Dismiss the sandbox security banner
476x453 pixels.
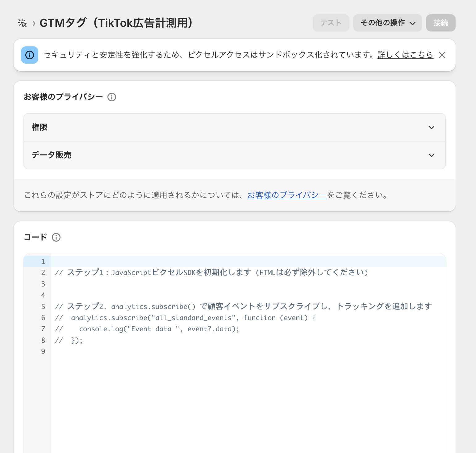(x=442, y=55)
